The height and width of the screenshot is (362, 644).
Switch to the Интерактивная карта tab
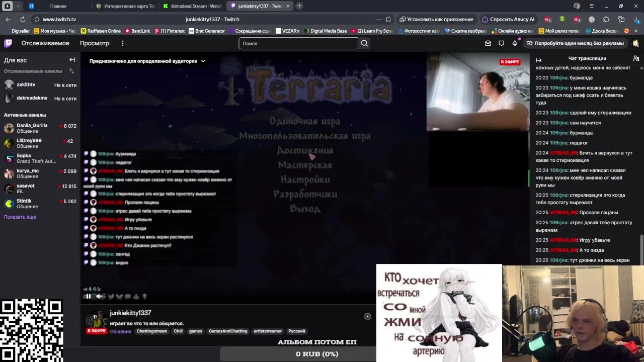[x=126, y=6]
